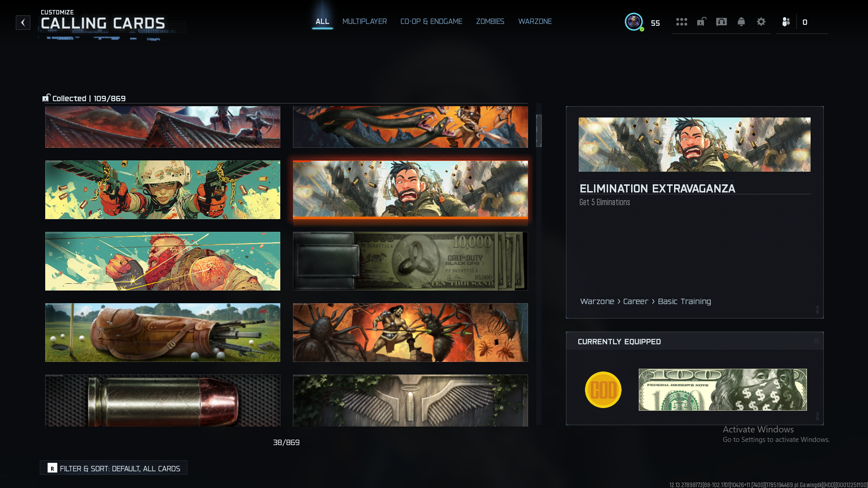This screenshot has width=868, height=488.
Task: Click the "CURRENTLY EQUIPPED" header
Action: click(619, 342)
